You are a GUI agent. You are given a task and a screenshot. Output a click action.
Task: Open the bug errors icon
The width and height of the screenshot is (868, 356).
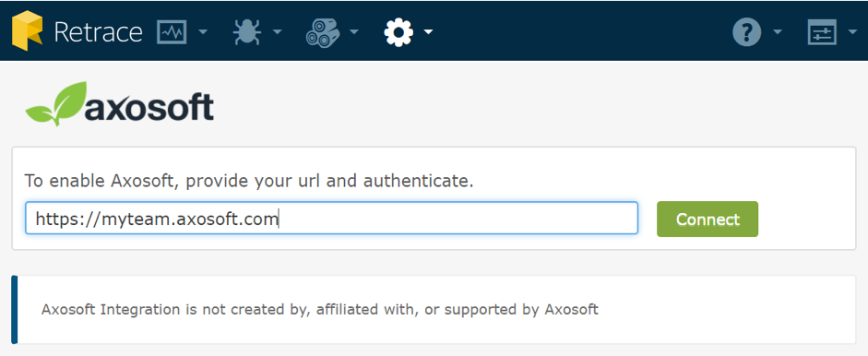click(246, 32)
